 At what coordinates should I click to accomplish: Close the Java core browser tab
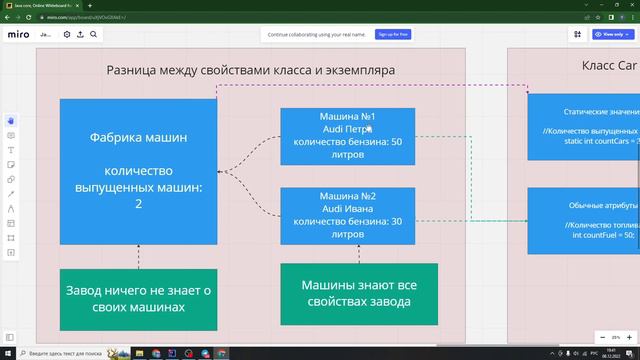[77, 6]
